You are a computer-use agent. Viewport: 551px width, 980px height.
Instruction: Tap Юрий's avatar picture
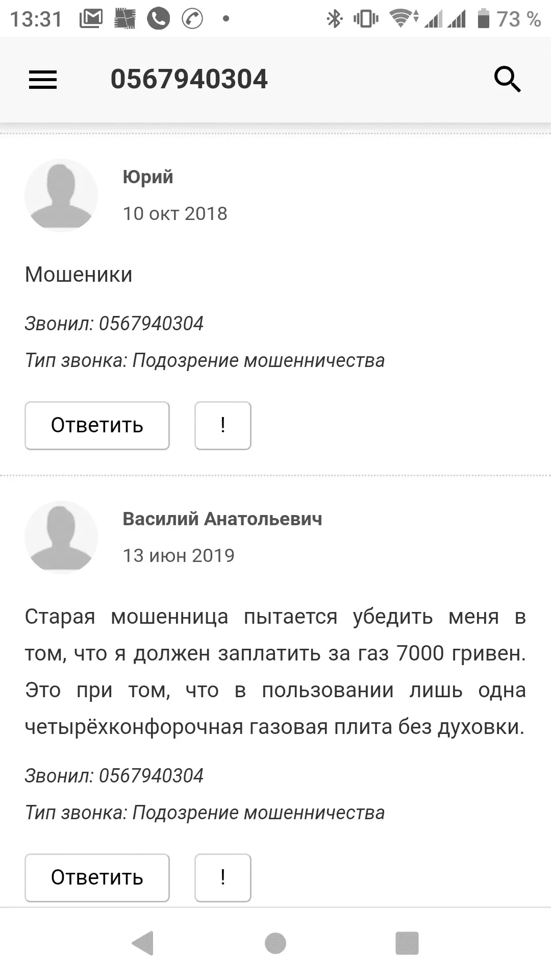coord(61,195)
